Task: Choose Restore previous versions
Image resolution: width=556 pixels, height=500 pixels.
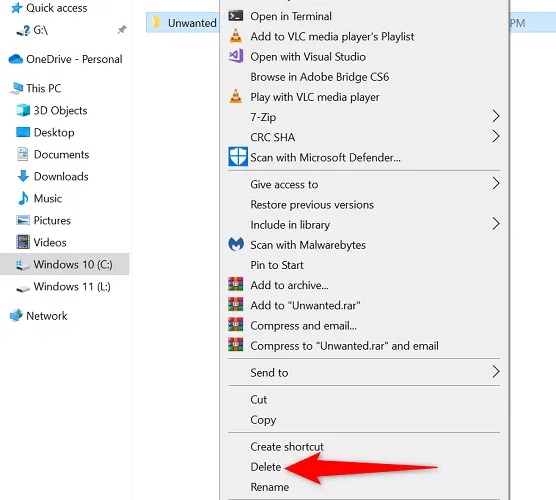Action: point(312,205)
